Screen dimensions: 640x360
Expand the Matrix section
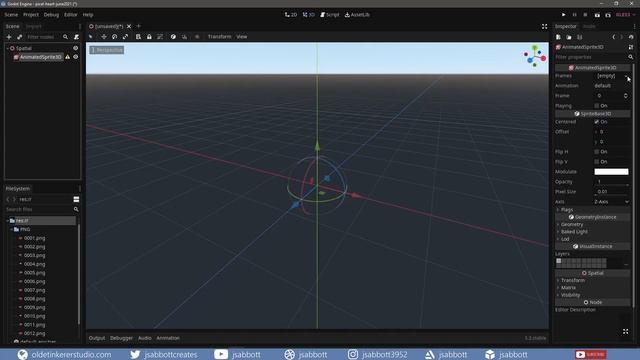coord(568,288)
